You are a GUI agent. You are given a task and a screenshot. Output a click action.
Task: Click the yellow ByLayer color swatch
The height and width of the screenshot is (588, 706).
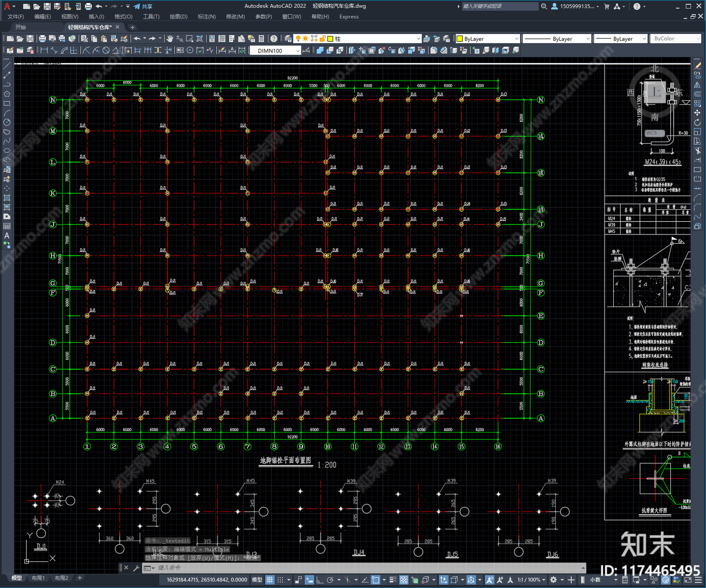(x=459, y=39)
